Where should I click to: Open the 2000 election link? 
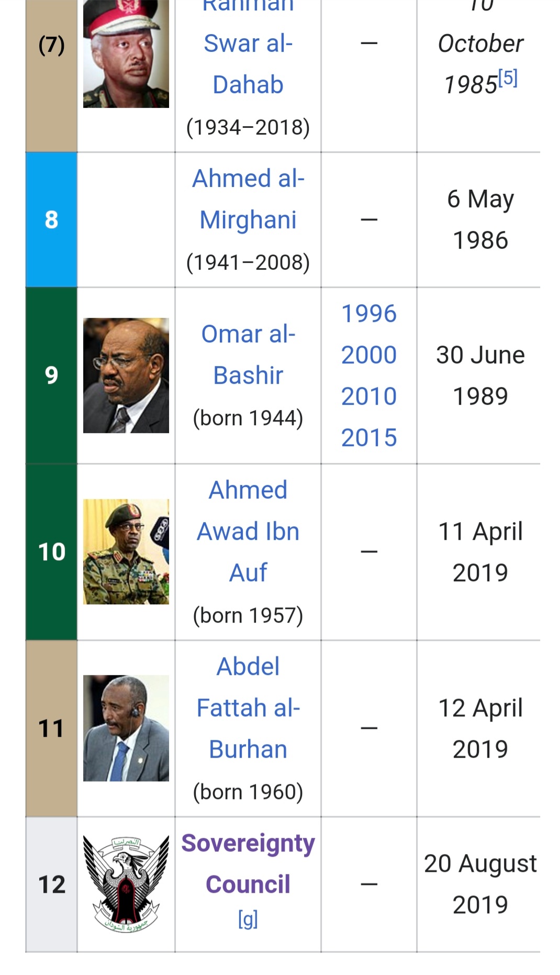[x=369, y=355]
